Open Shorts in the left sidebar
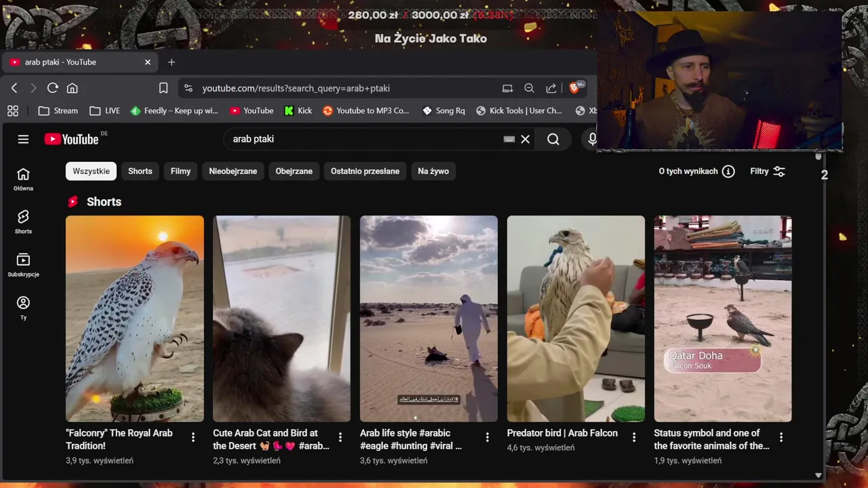 coord(23,222)
